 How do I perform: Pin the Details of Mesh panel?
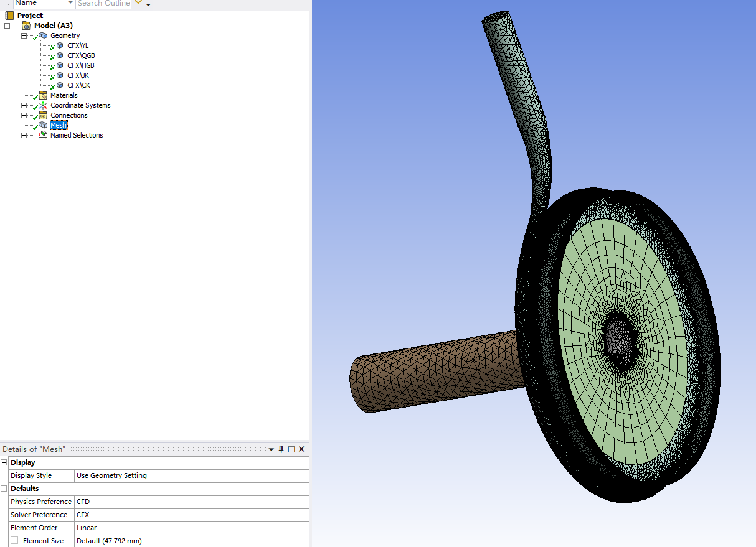click(281, 449)
